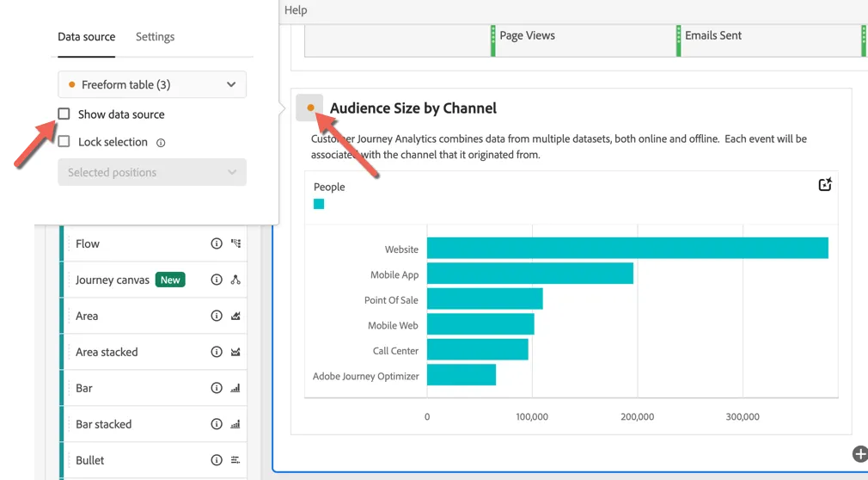Viewport: 868px width, 480px height.
Task: Select the Area stacked visualization
Action: tap(155, 352)
